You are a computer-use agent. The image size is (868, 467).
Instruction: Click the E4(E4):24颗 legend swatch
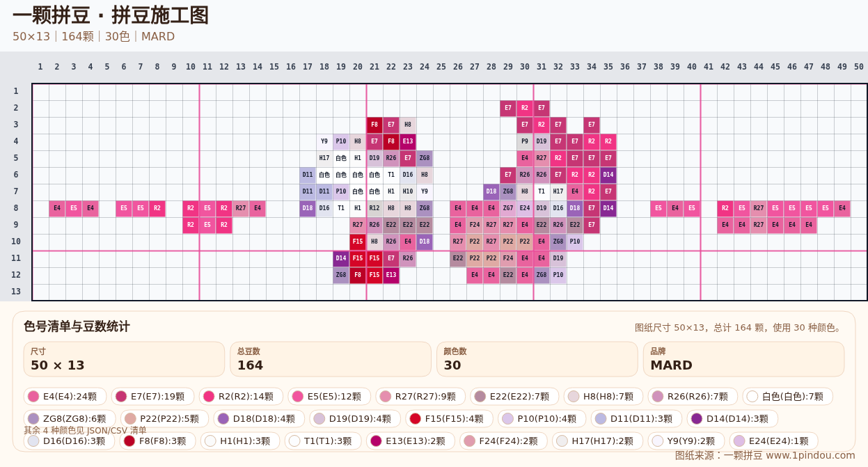[65, 397]
